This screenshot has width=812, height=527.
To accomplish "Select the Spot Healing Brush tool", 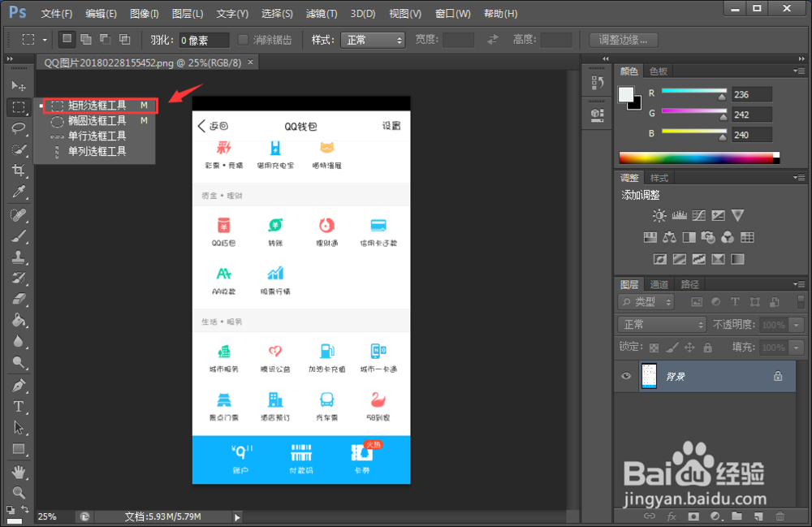I will 19,215.
